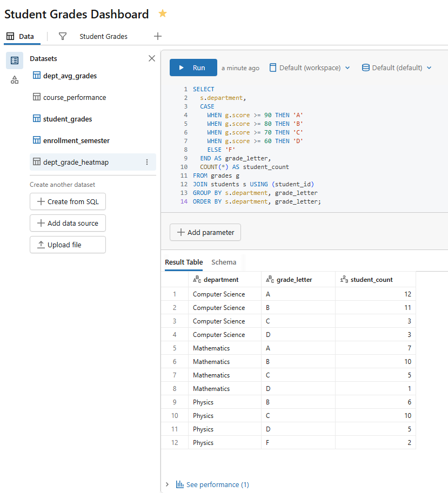
Task: Unfavorite the dashboard via the star icon
Action: point(163,13)
